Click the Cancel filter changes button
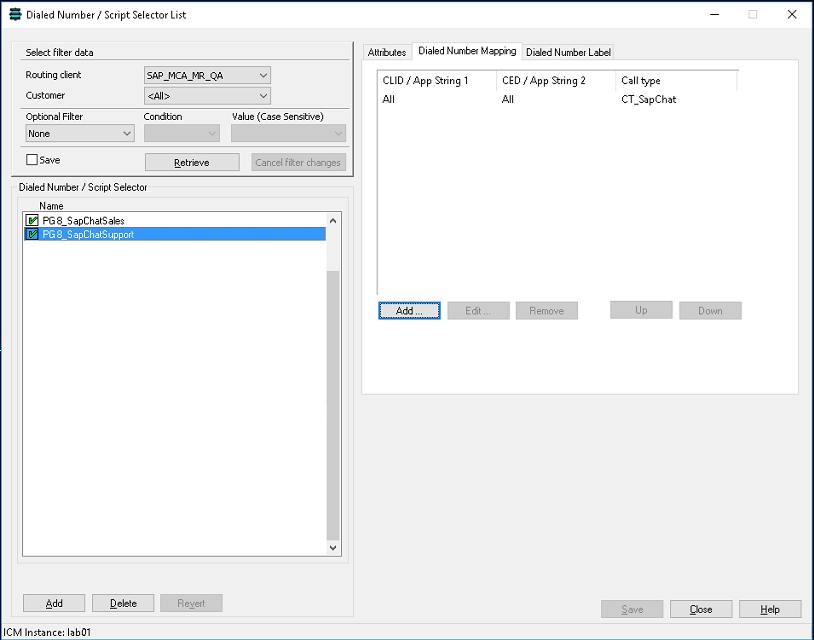This screenshot has width=814, height=640. tap(298, 162)
